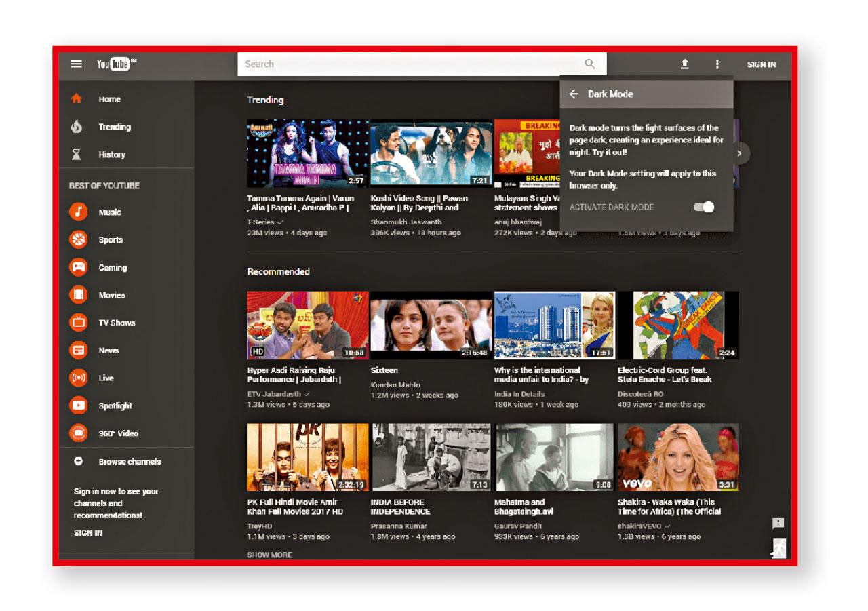The image size is (868, 611).
Task: Click the Recommended section heading
Action: [x=278, y=271]
